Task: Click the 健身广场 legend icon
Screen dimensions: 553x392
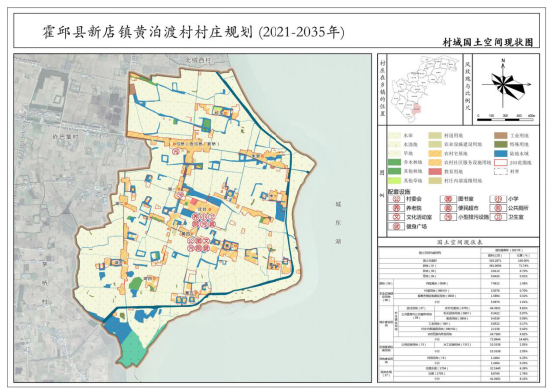Action: click(396, 227)
